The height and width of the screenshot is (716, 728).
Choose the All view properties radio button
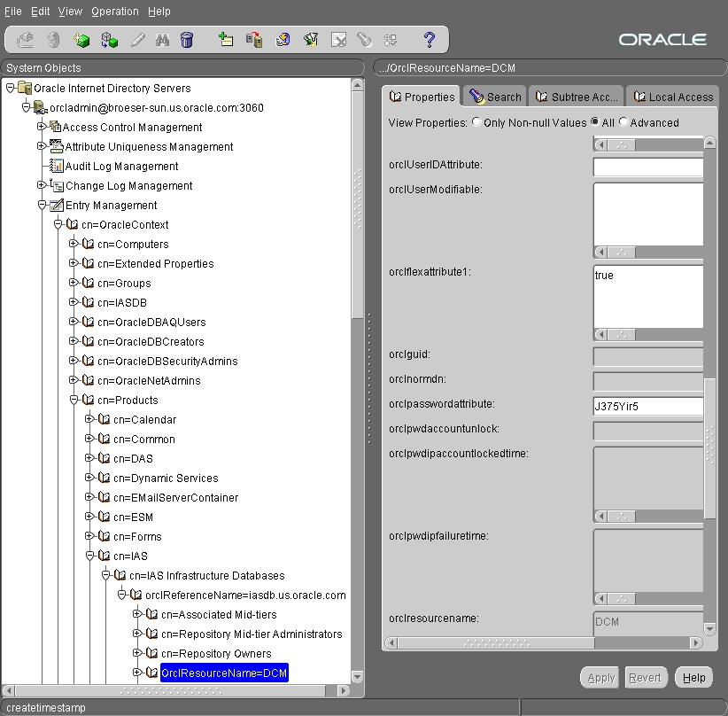point(595,121)
